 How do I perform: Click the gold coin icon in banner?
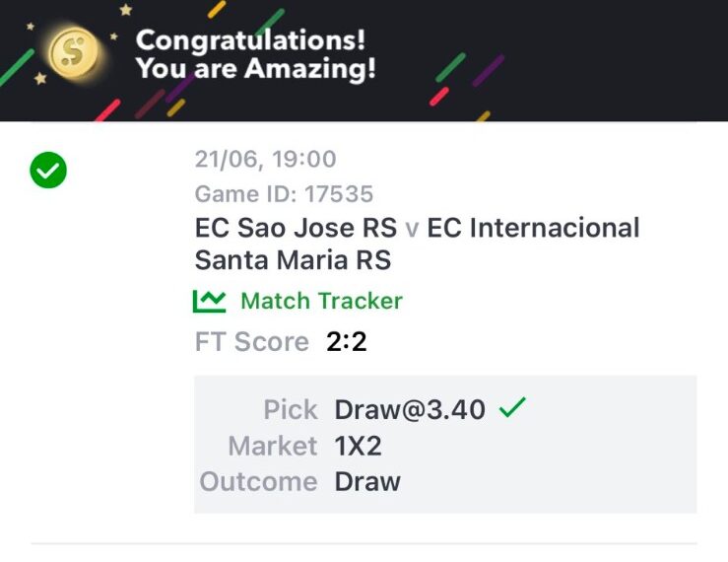[74, 52]
